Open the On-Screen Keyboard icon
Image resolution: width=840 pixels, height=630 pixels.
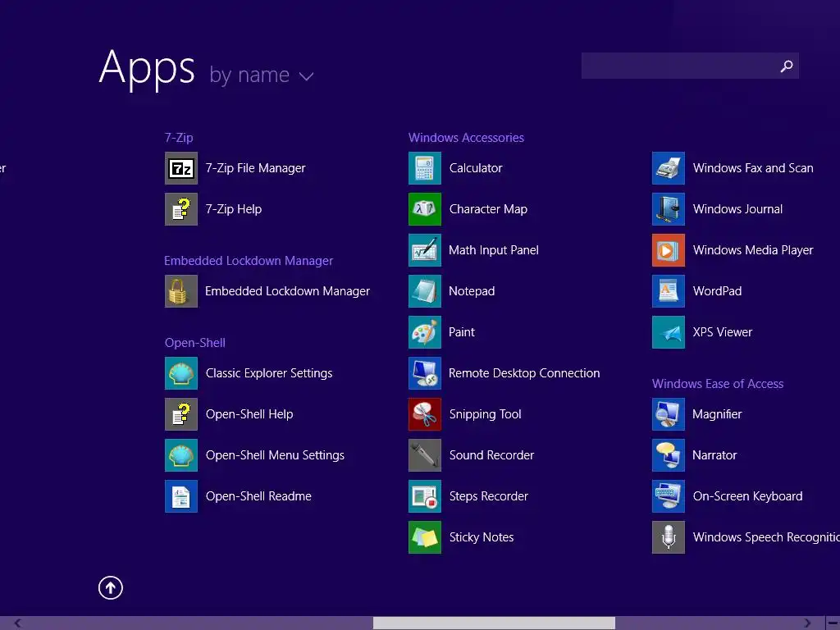[669, 496]
